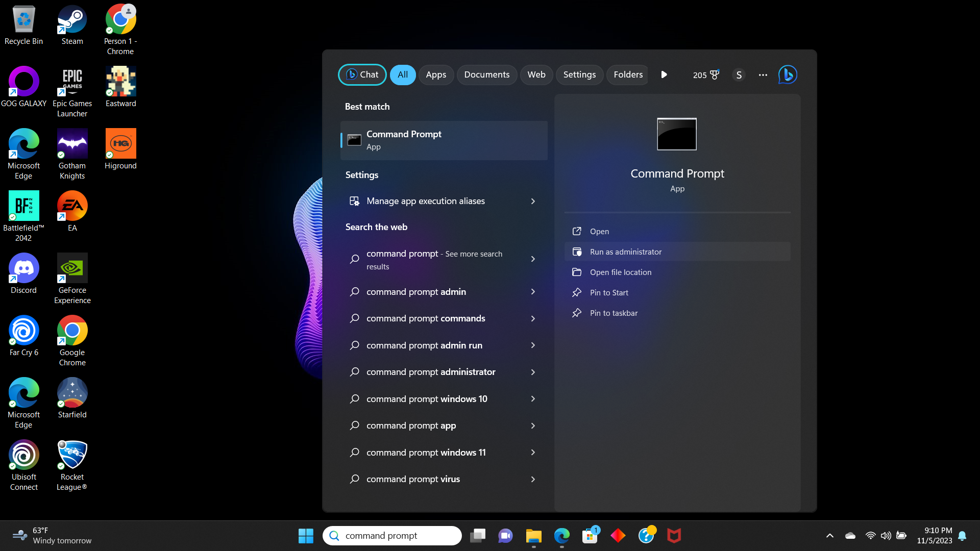Expand command prompt administrator result
The height and width of the screenshot is (551, 980).
click(x=532, y=372)
